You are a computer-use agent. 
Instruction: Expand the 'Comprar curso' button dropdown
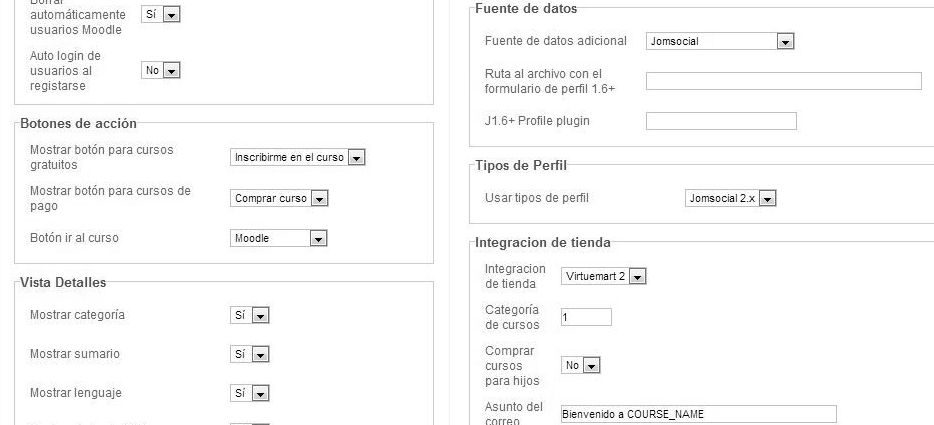[279, 198]
